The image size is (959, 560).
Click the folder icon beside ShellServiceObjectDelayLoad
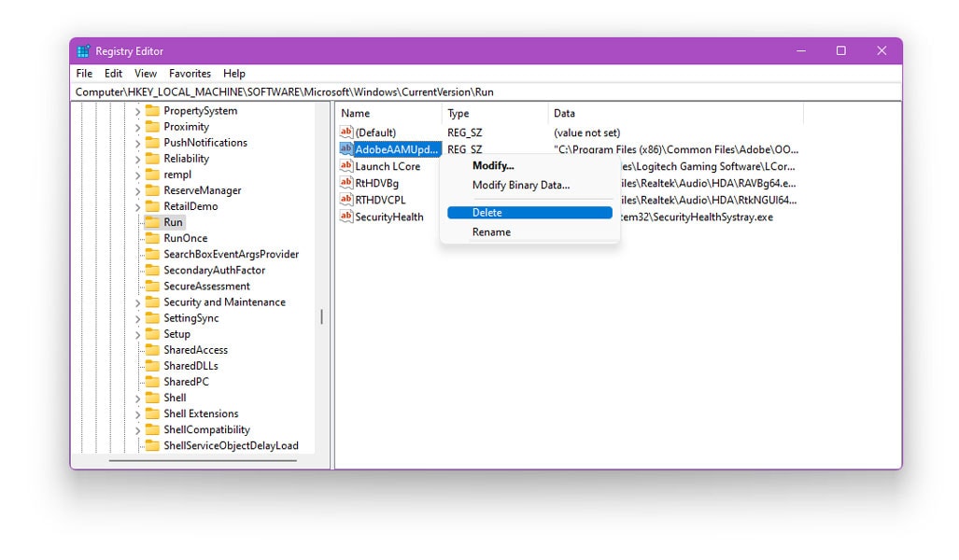[152, 445]
